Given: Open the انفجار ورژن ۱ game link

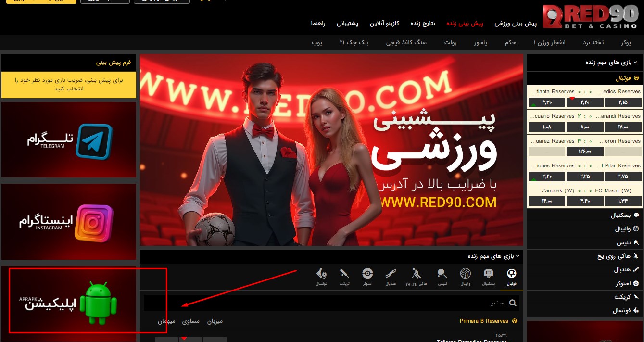Looking at the screenshot, I should [x=549, y=43].
